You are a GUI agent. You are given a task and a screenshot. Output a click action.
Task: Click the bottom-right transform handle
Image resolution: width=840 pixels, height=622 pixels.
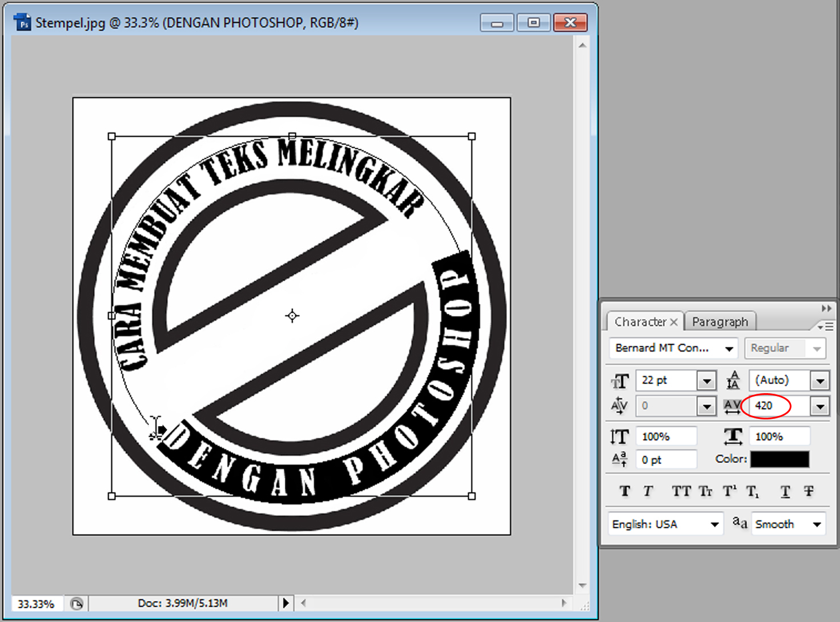point(472,496)
